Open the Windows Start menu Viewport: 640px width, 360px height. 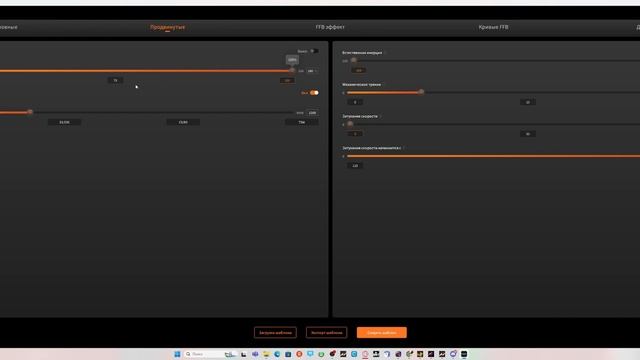tap(177, 354)
